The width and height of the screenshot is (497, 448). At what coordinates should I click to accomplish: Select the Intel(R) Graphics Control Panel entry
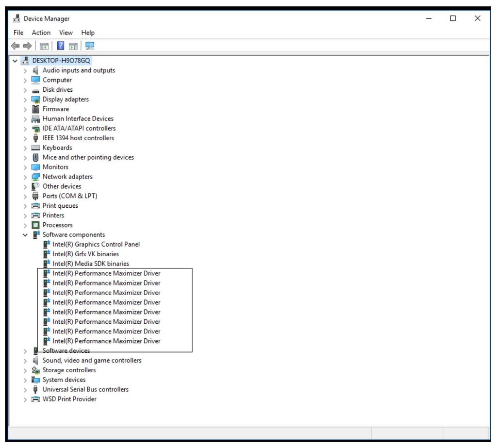96,244
